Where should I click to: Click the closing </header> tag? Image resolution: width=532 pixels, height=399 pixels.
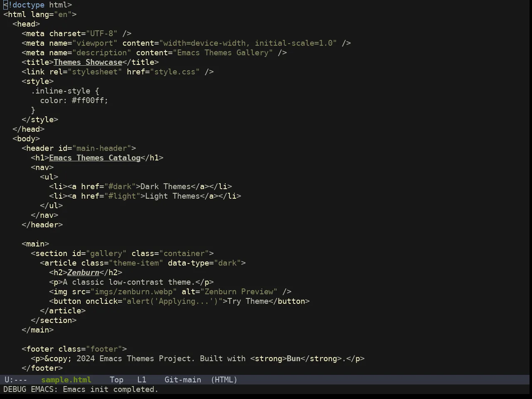42,225
